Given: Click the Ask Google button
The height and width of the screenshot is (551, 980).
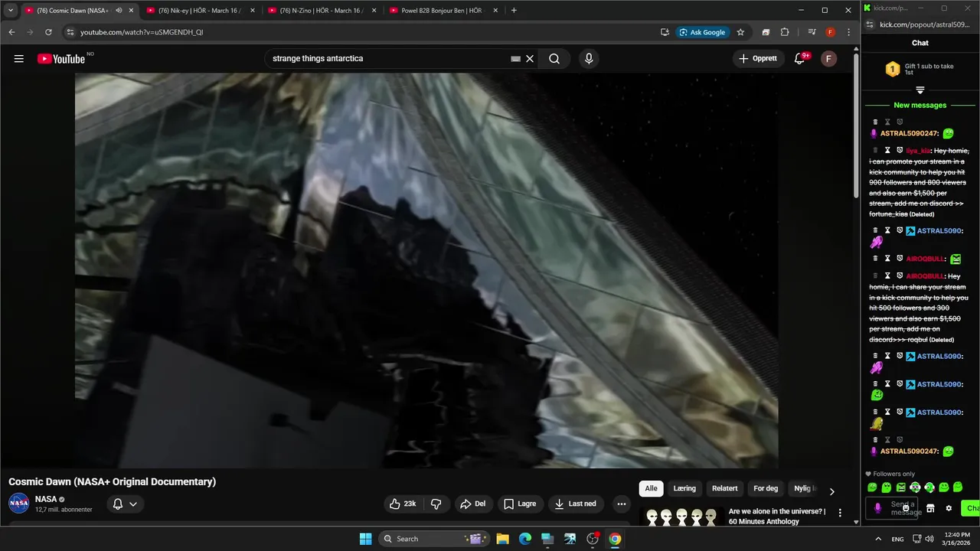Looking at the screenshot, I should pos(702,32).
